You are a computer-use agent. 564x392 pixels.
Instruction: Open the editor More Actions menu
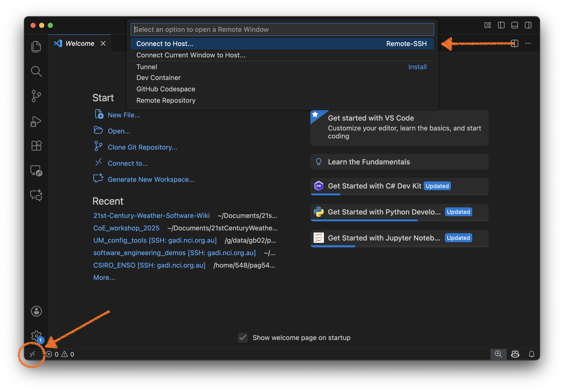point(528,43)
